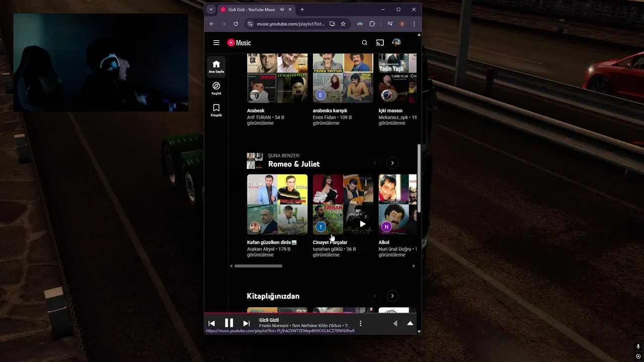Click the Romeo & Juliet heading
This screenshot has width=644, height=362.
294,164
